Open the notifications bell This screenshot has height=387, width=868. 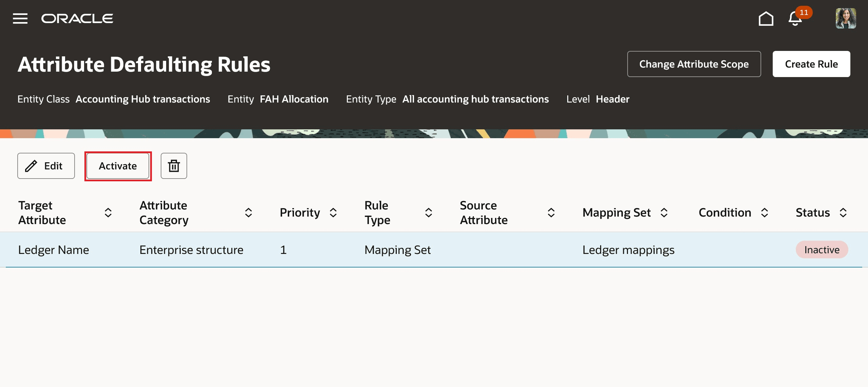(x=795, y=19)
